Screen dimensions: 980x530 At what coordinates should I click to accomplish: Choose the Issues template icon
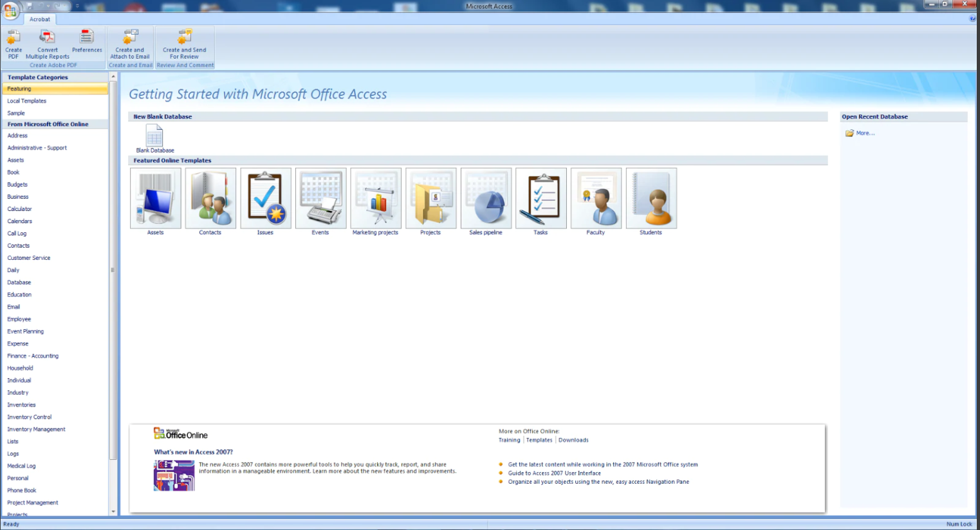[266, 199]
